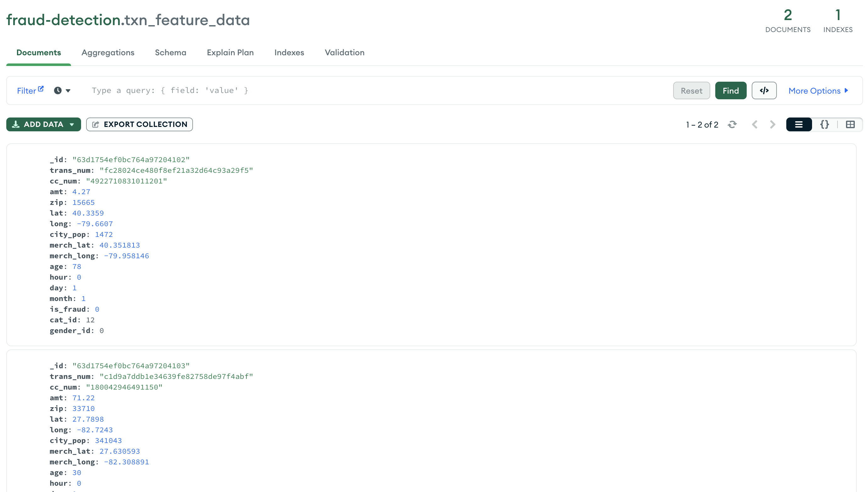Switch to table view of documents
This screenshot has width=868, height=492.
click(850, 125)
